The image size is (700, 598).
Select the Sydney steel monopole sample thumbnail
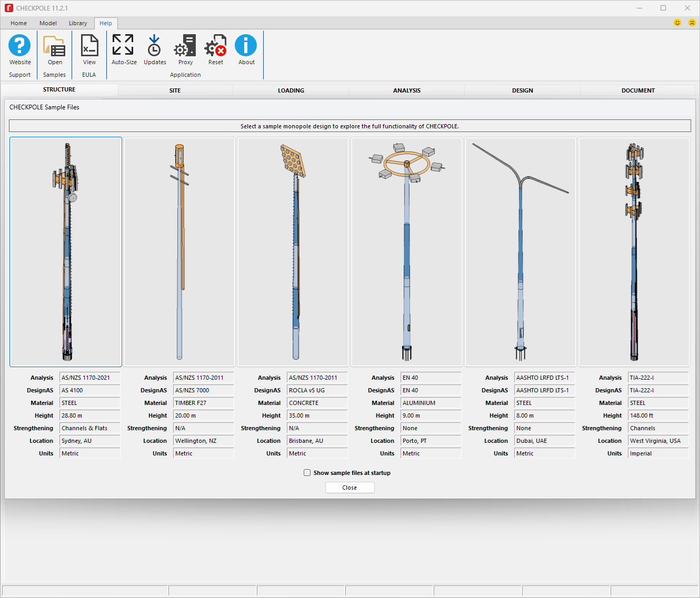(66, 252)
